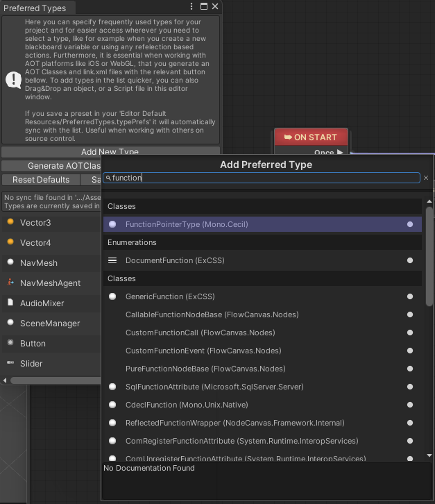Click the Button component icon
The image size is (435, 504).
pos(10,343)
